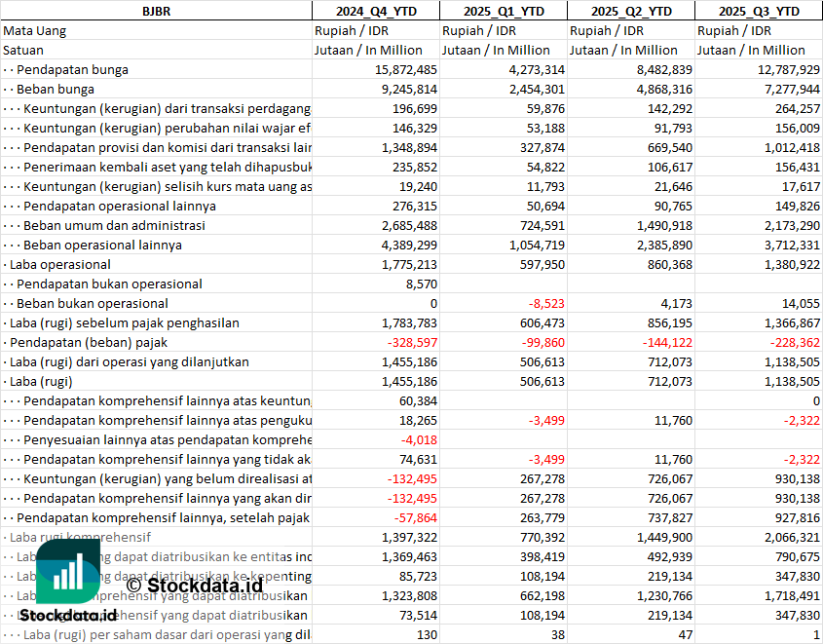Image resolution: width=823 pixels, height=644 pixels.
Task: Click the value 1,397,322
Action: [409, 537]
